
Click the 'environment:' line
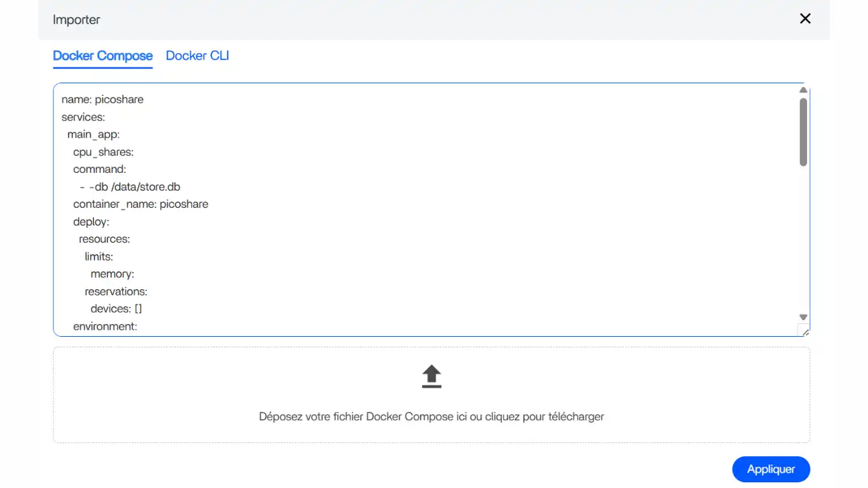(x=105, y=327)
